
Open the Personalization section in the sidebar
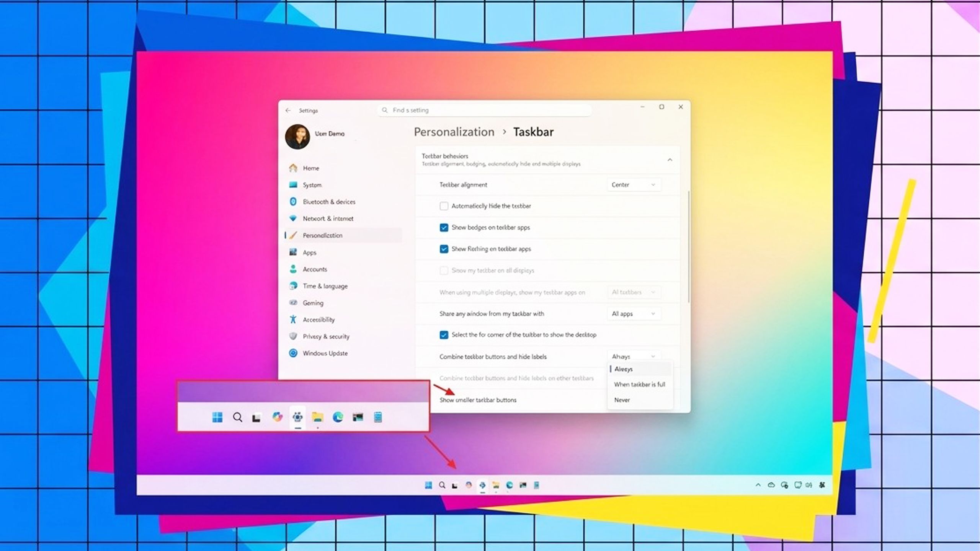click(323, 235)
